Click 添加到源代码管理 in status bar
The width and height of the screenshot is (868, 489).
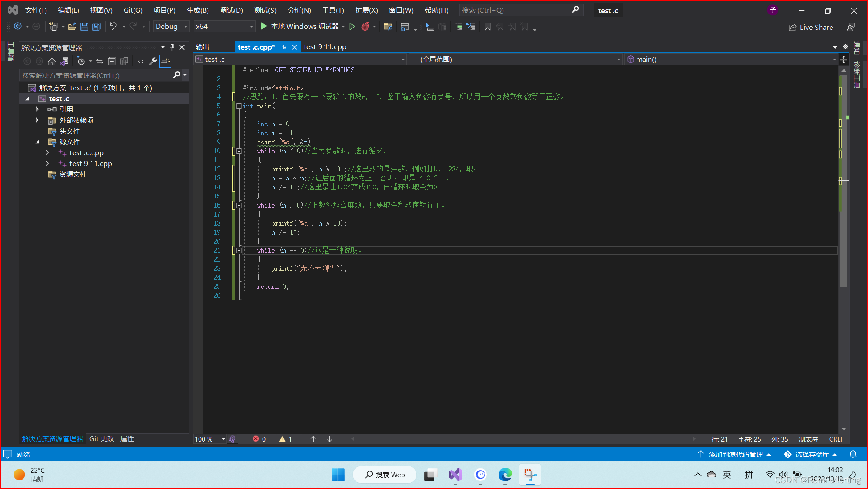tap(734, 454)
